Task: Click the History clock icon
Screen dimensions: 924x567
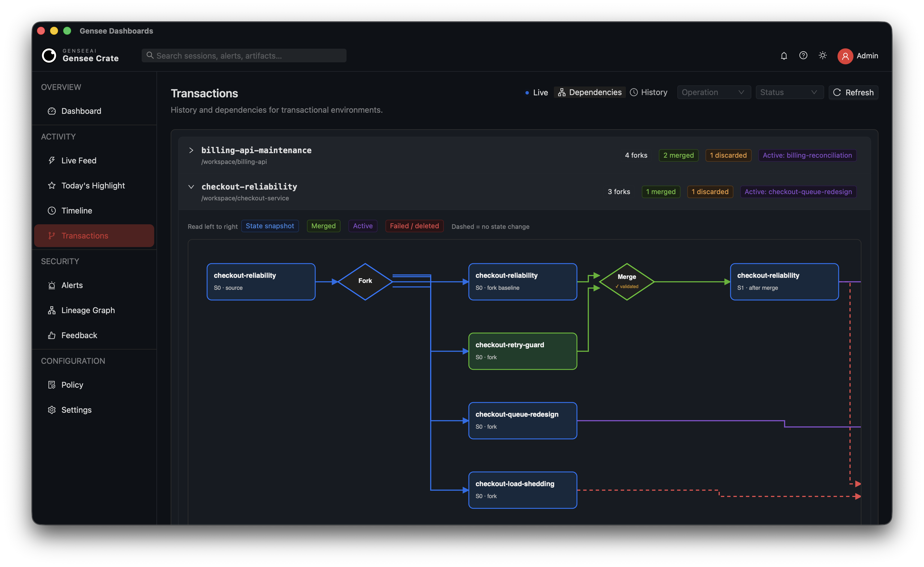Action: pos(634,92)
